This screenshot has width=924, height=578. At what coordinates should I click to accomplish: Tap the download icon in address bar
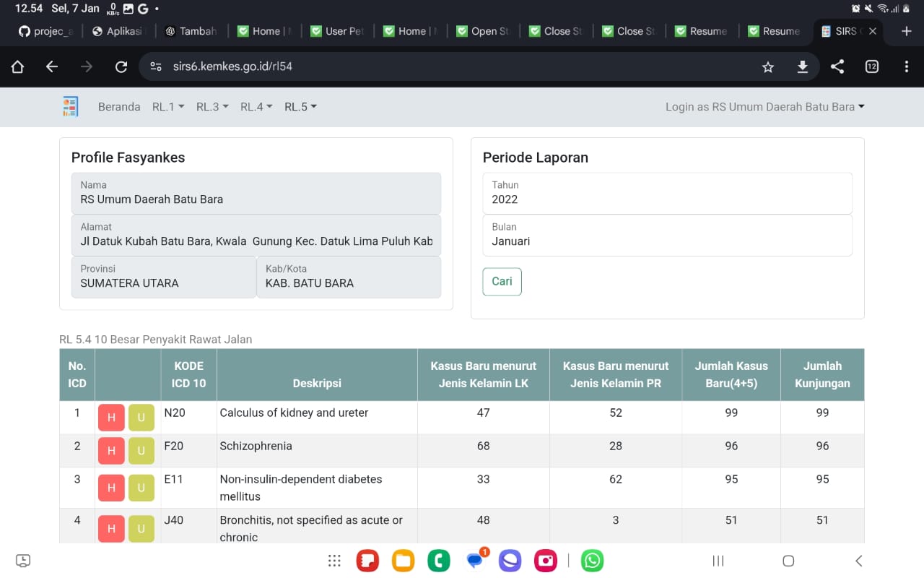[x=802, y=66]
